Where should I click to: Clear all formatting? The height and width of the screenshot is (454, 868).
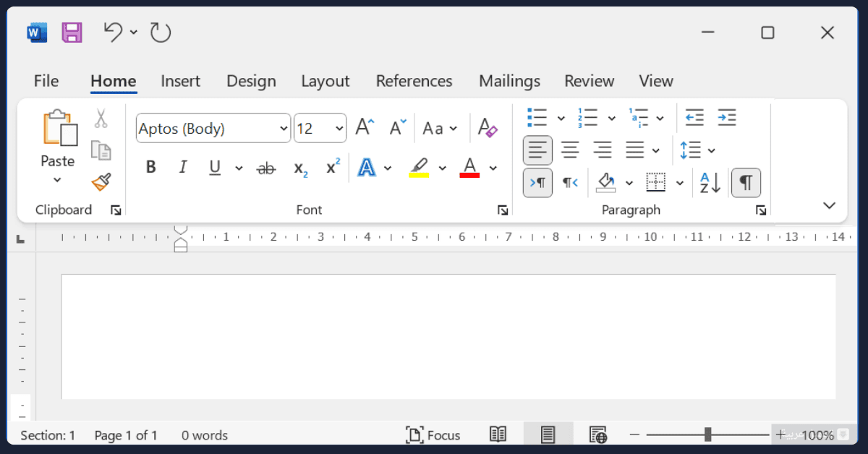pyautogui.click(x=488, y=128)
